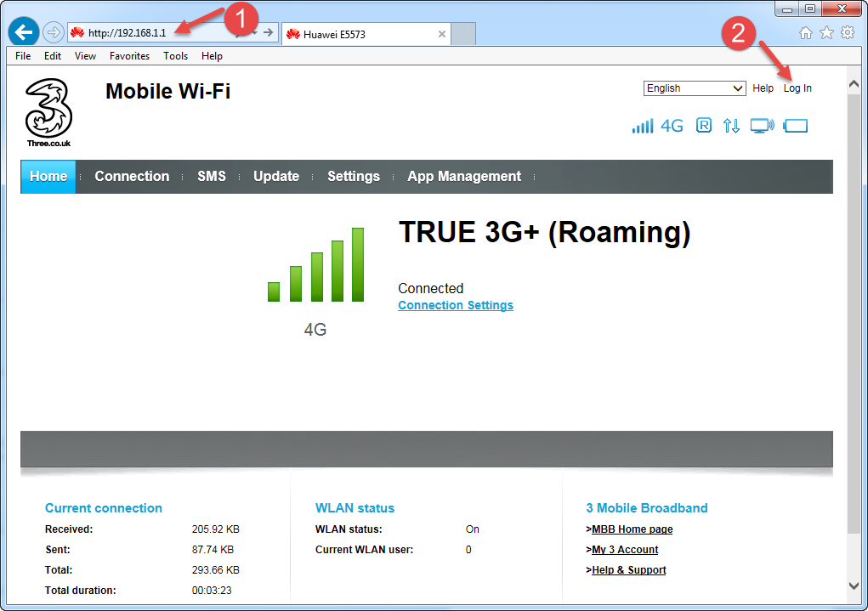The height and width of the screenshot is (611, 868).
Task: Open the Settings tab
Action: point(353,177)
